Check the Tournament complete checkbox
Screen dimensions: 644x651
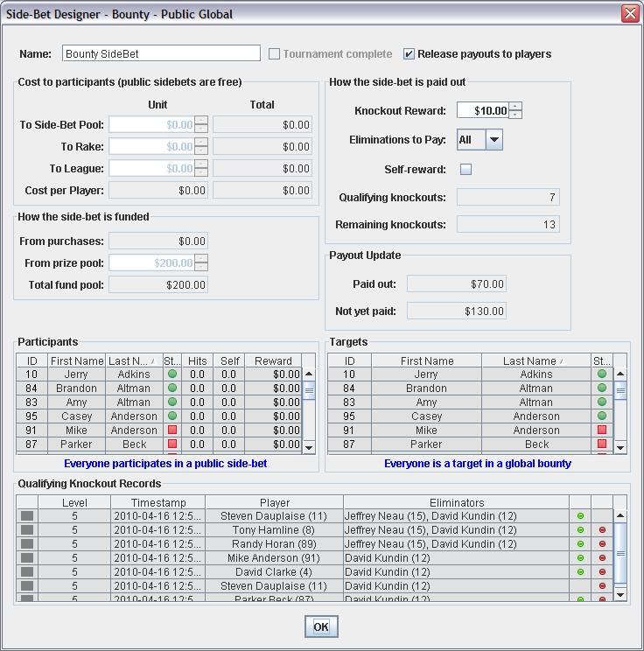pyautogui.click(x=274, y=54)
